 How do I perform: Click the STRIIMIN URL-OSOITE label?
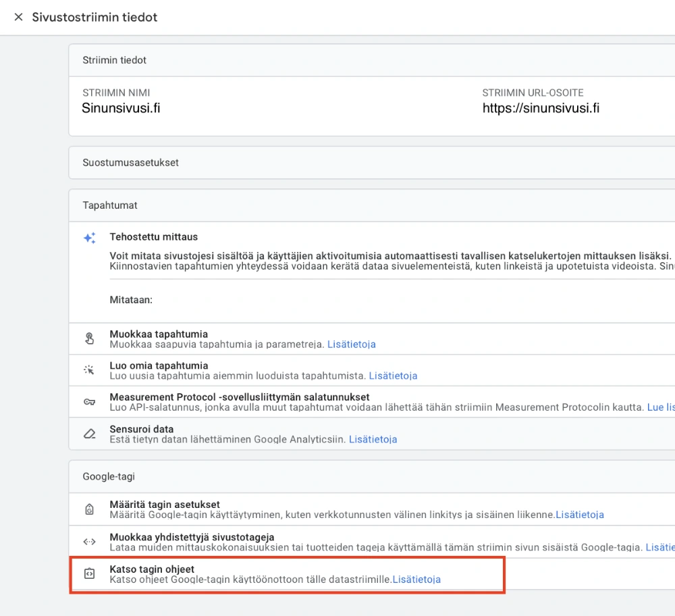pos(533,93)
